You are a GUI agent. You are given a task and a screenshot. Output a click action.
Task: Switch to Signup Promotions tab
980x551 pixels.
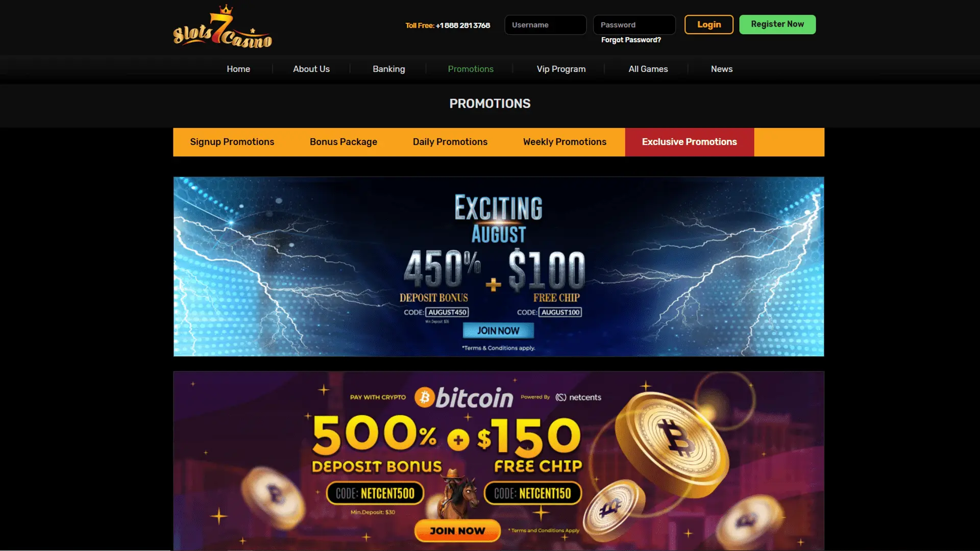[232, 142]
